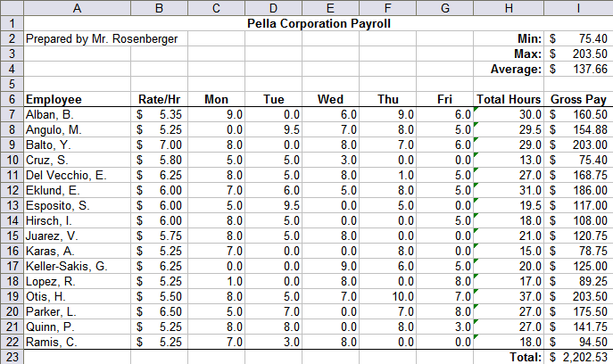The height and width of the screenshot is (364, 613).
Task: Click Balto, Y. rate per hour cell
Action: [x=158, y=145]
